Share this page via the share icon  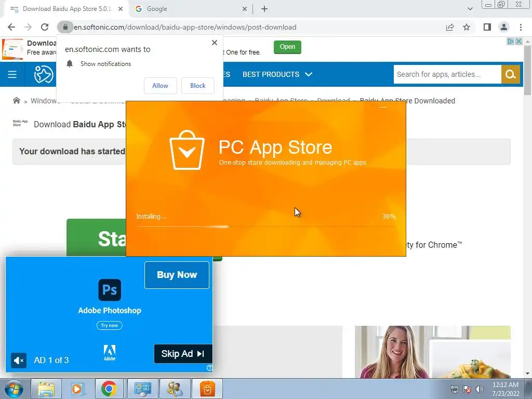tap(450, 27)
